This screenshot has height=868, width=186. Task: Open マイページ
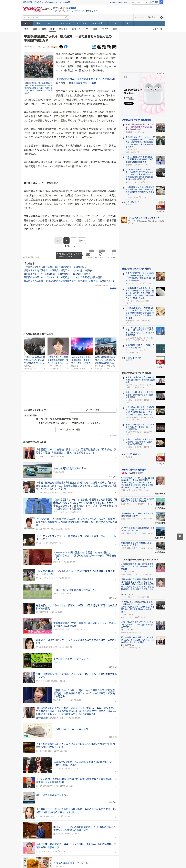[139, 18]
